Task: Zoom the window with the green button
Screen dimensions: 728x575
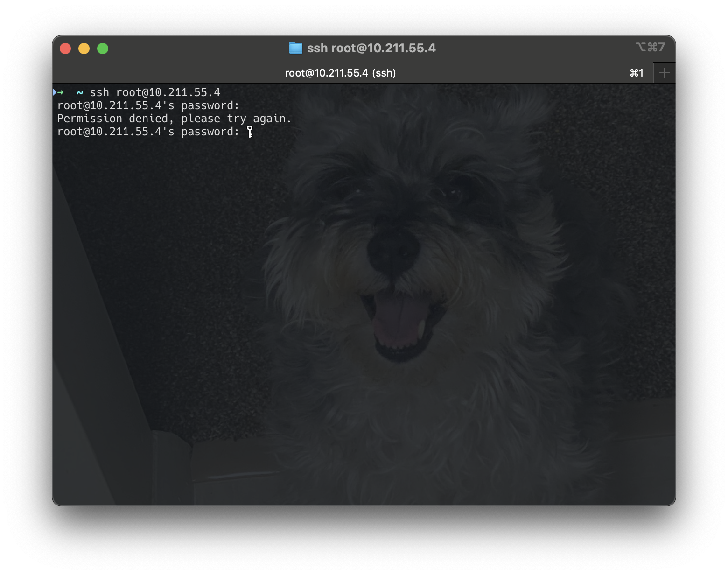Action: pyautogui.click(x=103, y=49)
